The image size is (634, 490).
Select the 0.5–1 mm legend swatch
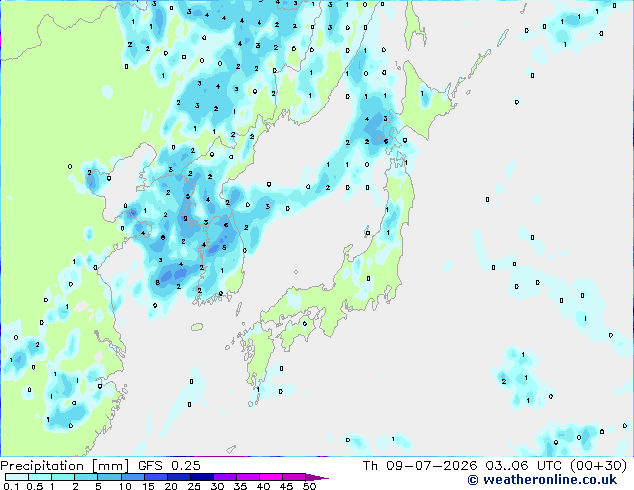click(40, 477)
